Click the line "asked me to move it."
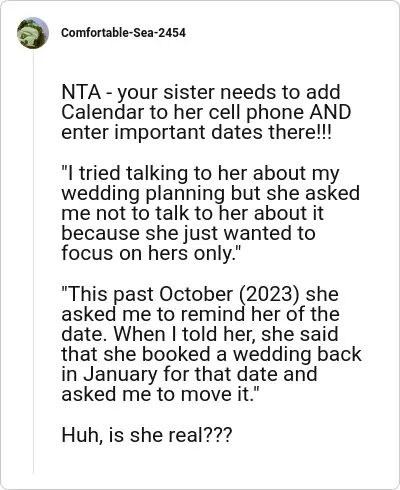Image resolution: width=400 pixels, height=490 pixels. point(160,394)
